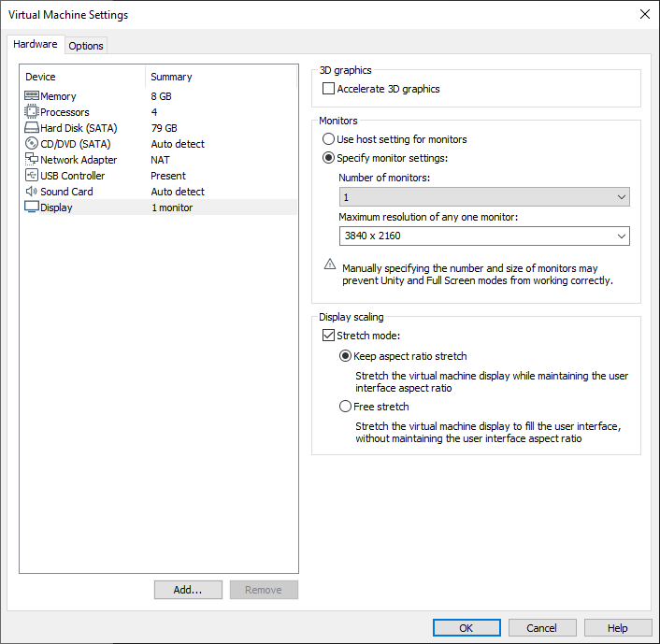This screenshot has width=660, height=644.
Task: Select the Memory device icon
Action: point(31,96)
